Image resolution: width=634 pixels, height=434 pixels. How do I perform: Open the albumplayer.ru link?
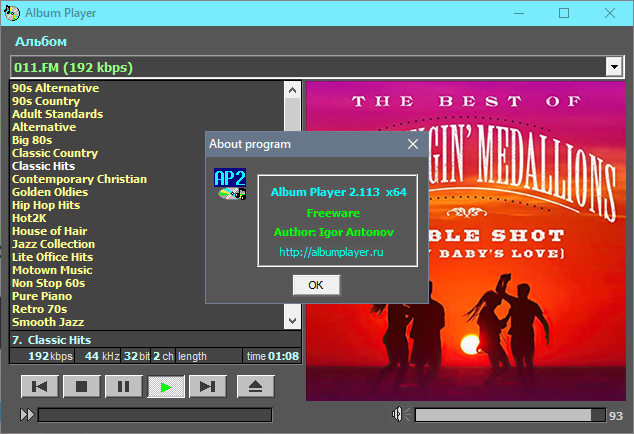[331, 252]
